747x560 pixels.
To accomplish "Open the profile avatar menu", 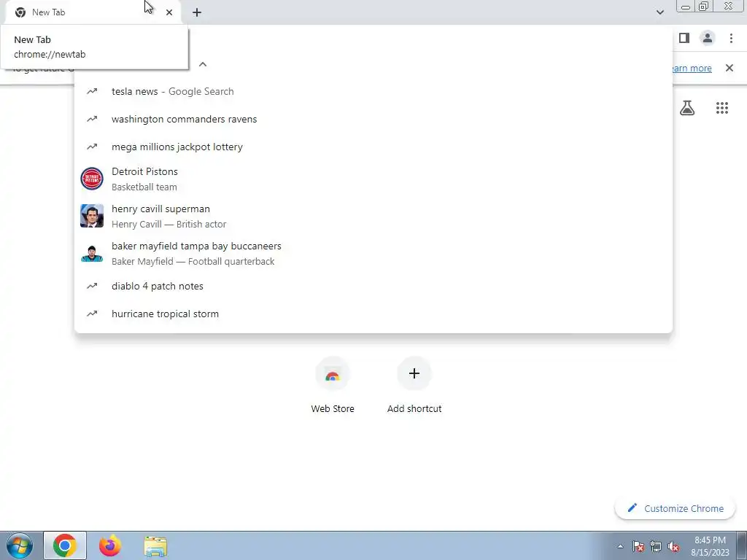I will click(x=708, y=38).
